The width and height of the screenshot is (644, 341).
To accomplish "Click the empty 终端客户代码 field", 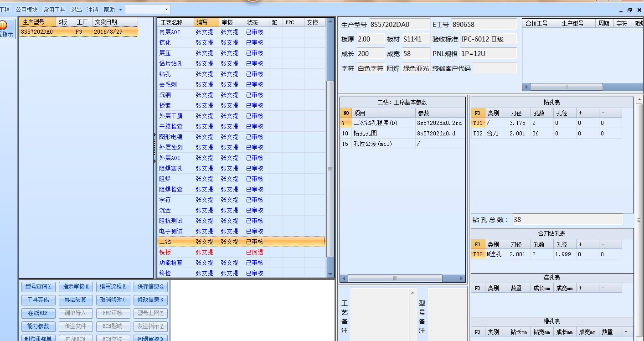I will click(495, 68).
